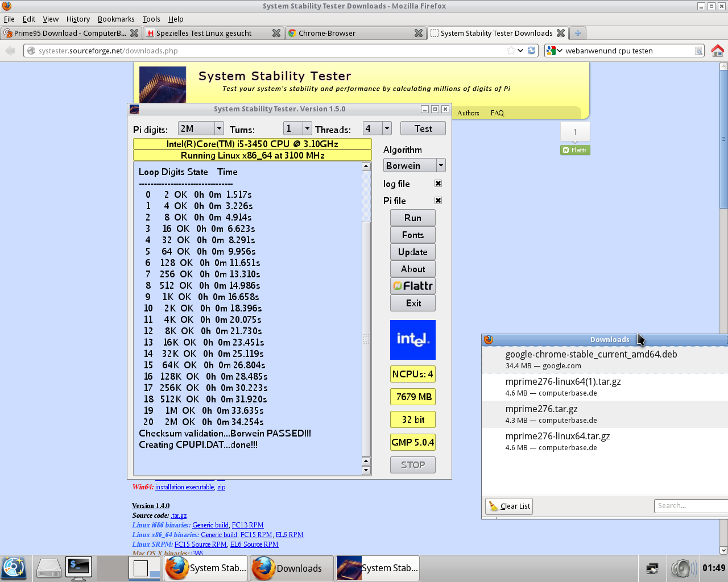Open the File menu
Image resolution: width=728 pixels, height=582 pixels.
coord(9,19)
